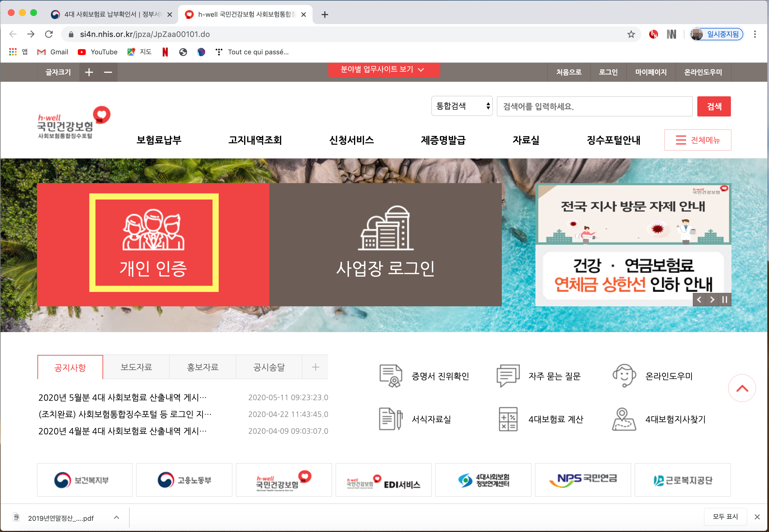
Task: Open Gmail bookmark
Action: [53, 52]
